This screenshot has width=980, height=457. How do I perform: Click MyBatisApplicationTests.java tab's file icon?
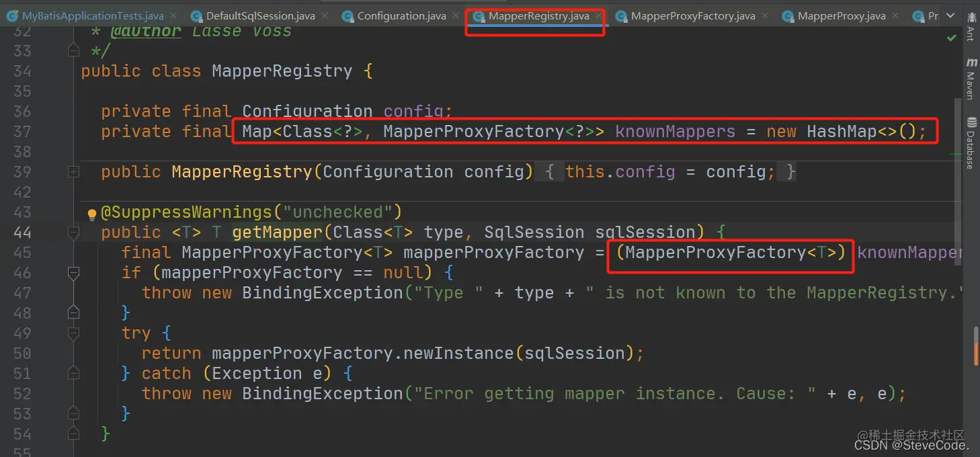click(12, 15)
